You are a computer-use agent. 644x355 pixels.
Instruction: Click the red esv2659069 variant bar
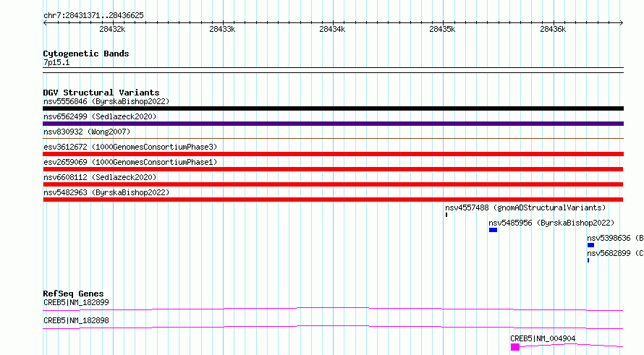(x=333, y=169)
